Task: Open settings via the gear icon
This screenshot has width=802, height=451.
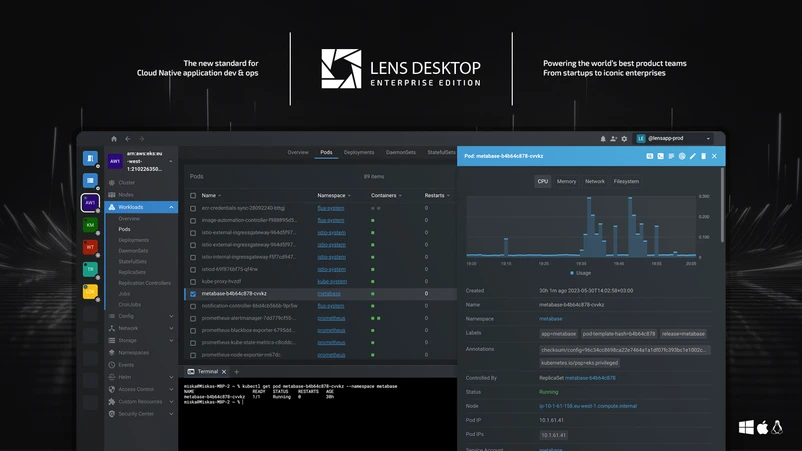Action: coord(625,139)
